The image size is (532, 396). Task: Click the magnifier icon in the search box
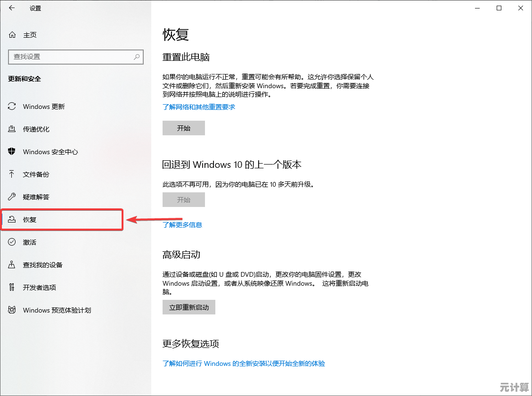[x=136, y=57]
